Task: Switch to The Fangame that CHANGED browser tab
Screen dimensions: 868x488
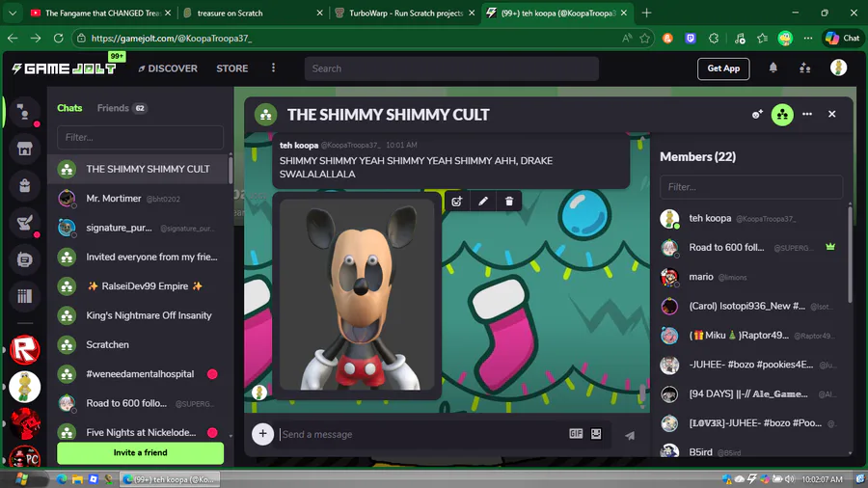Action: pos(101,13)
